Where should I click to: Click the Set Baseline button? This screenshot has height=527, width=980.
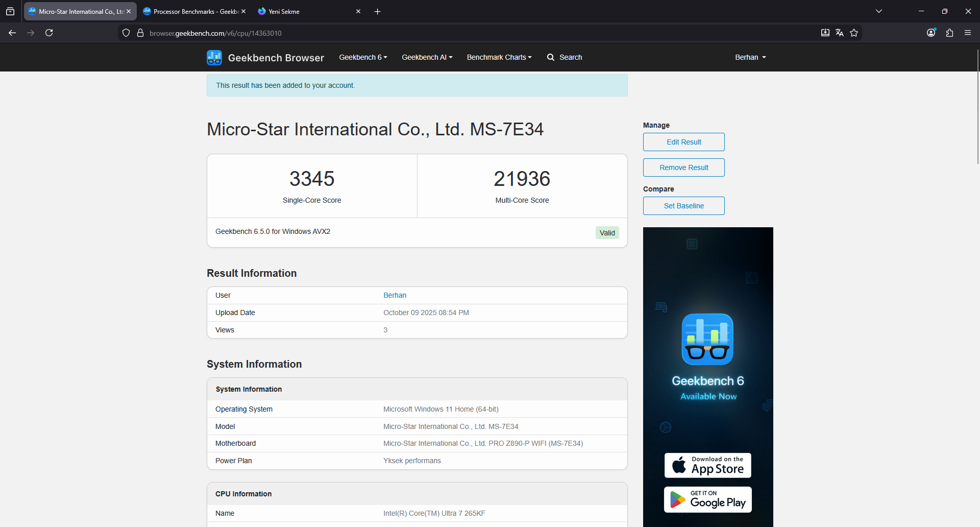click(684, 206)
